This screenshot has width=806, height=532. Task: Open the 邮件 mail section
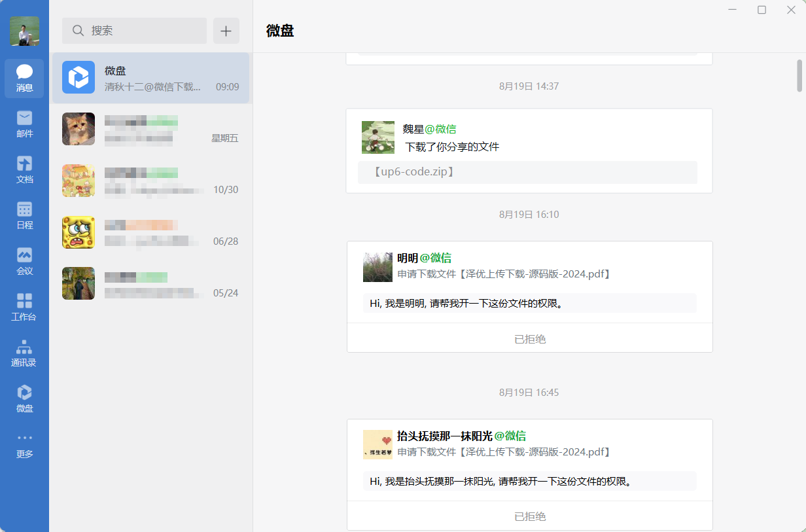point(24,124)
